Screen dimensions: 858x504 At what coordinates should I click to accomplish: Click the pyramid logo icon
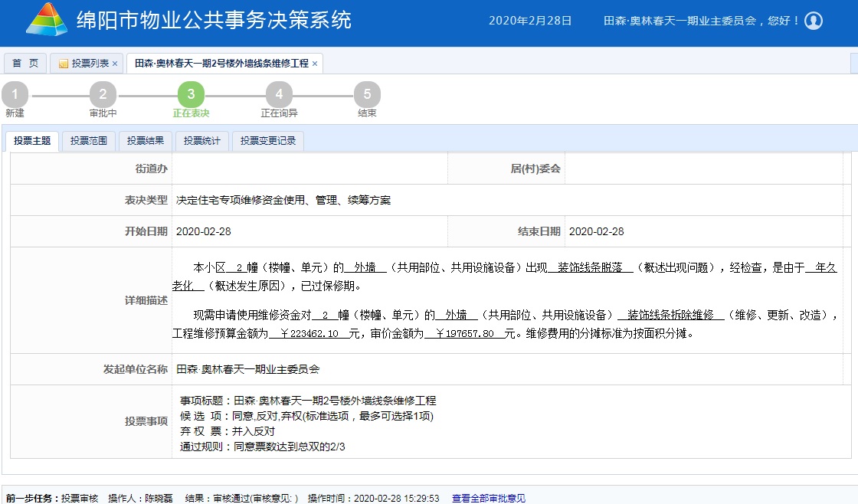coord(46,19)
